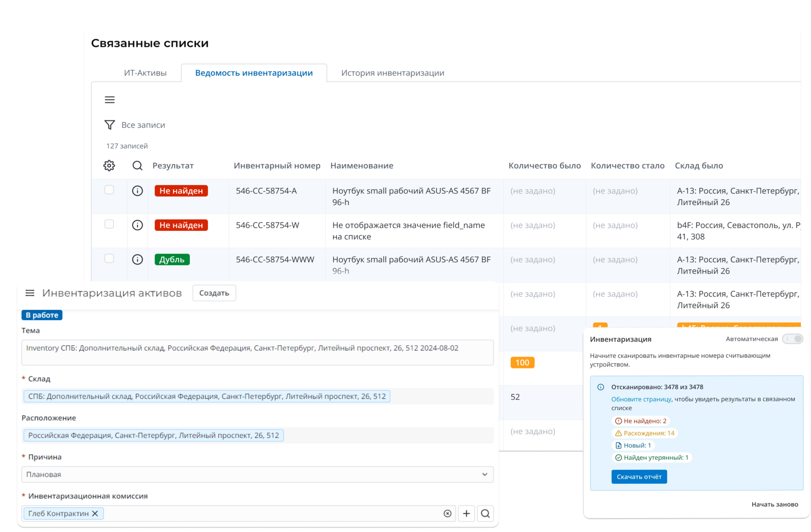
Task: Click the Скачать отчёт button
Action: pyautogui.click(x=639, y=476)
